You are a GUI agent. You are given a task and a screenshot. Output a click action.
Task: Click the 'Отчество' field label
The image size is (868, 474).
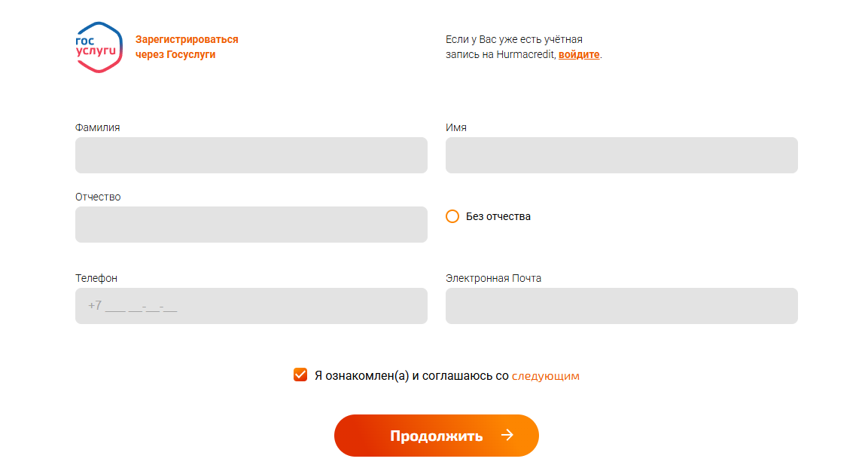coord(98,197)
